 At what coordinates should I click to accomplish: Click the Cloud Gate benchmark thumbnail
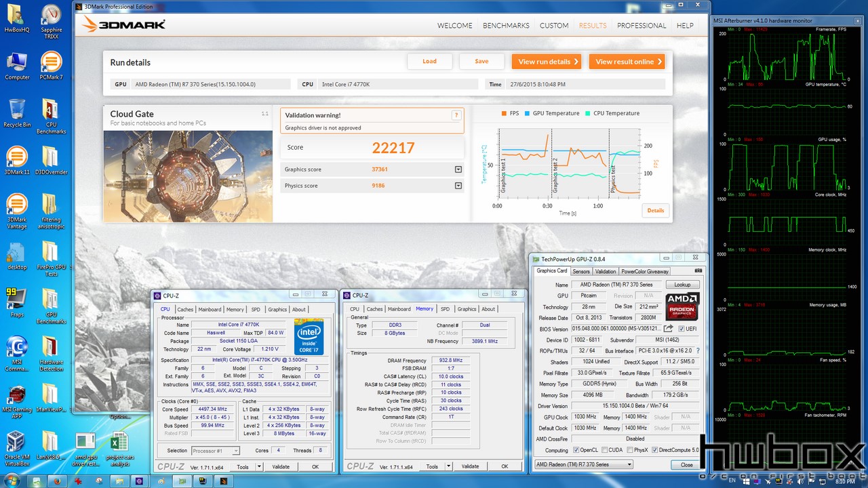(x=188, y=176)
